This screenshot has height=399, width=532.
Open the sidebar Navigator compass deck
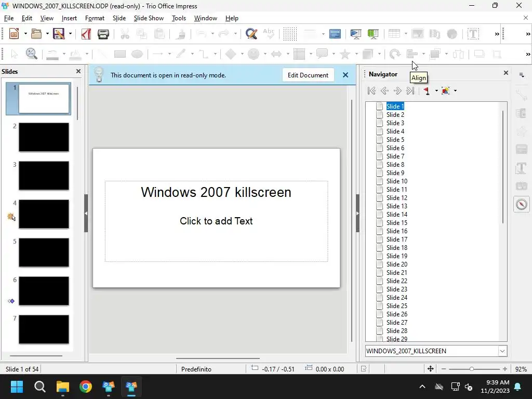pos(522,204)
